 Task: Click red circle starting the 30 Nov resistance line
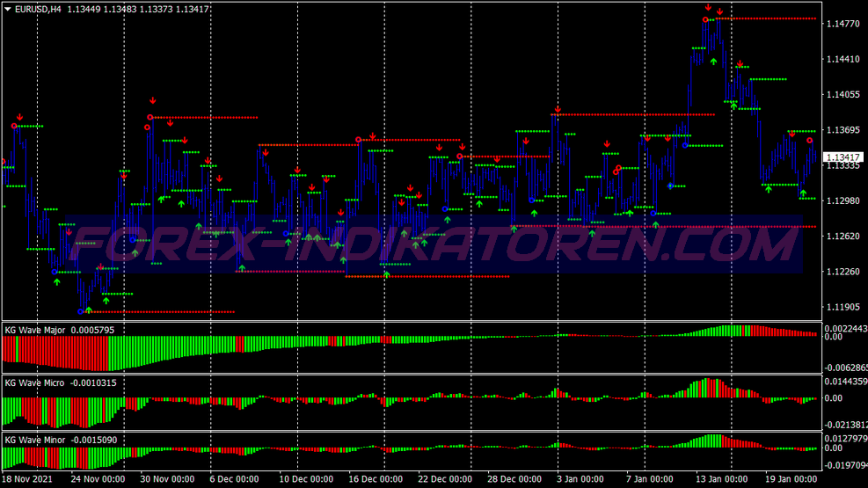click(150, 117)
